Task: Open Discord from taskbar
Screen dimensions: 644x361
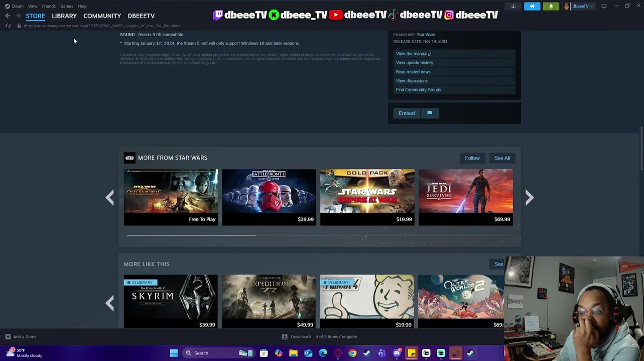Action: point(397,353)
